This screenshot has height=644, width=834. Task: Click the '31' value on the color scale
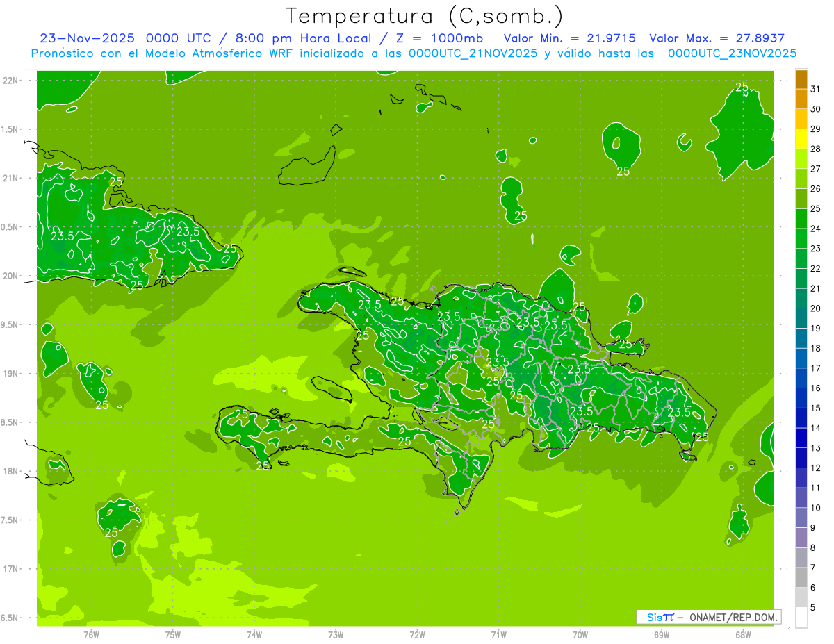tap(815, 89)
